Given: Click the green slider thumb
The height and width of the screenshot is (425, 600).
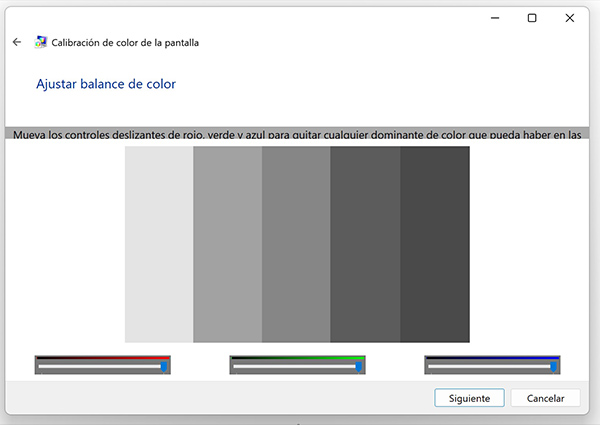Looking at the screenshot, I should pyautogui.click(x=358, y=367).
